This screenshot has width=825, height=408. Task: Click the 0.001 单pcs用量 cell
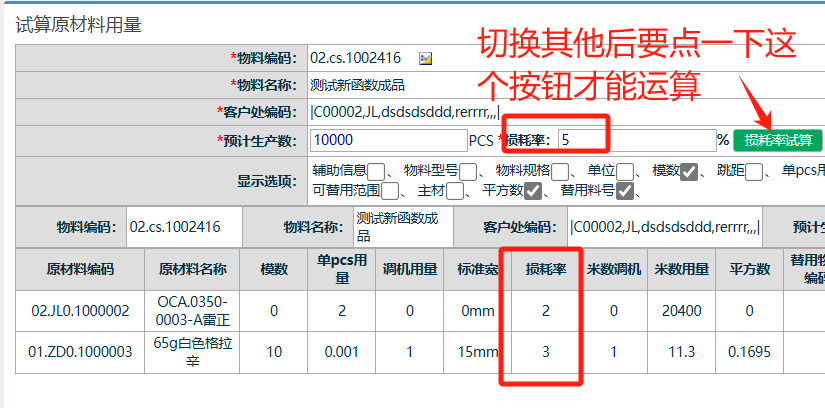click(x=342, y=352)
